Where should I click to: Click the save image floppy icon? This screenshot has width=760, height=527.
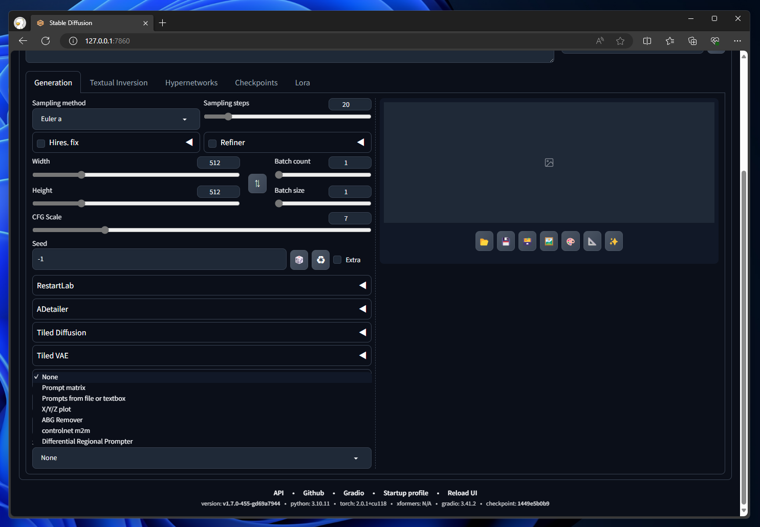coord(506,241)
